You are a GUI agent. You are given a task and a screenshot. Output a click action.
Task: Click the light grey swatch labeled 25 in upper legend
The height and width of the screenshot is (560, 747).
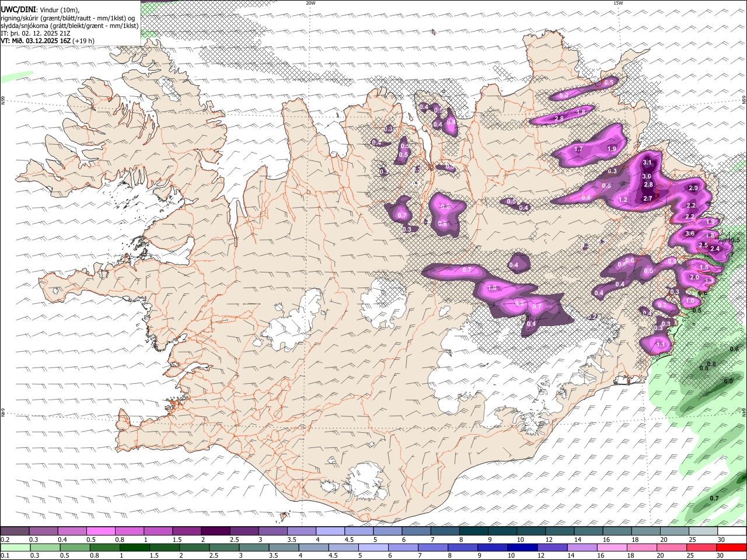703,531
